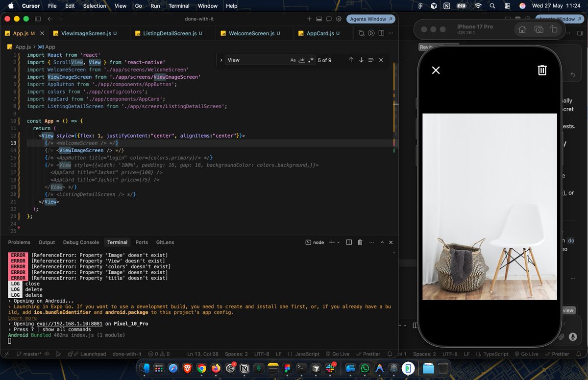
Task: Close the App.js tab
Action: coord(43,33)
